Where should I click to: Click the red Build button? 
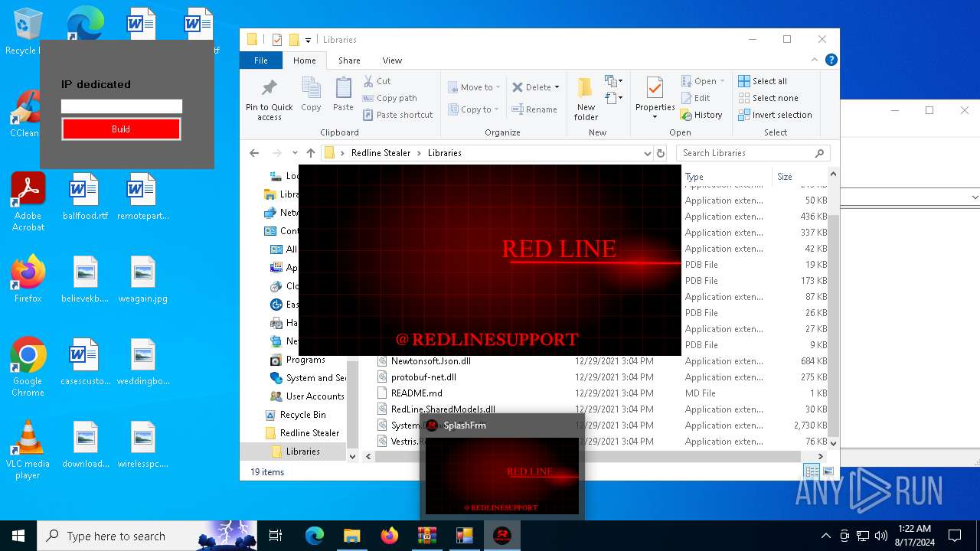pyautogui.click(x=121, y=129)
